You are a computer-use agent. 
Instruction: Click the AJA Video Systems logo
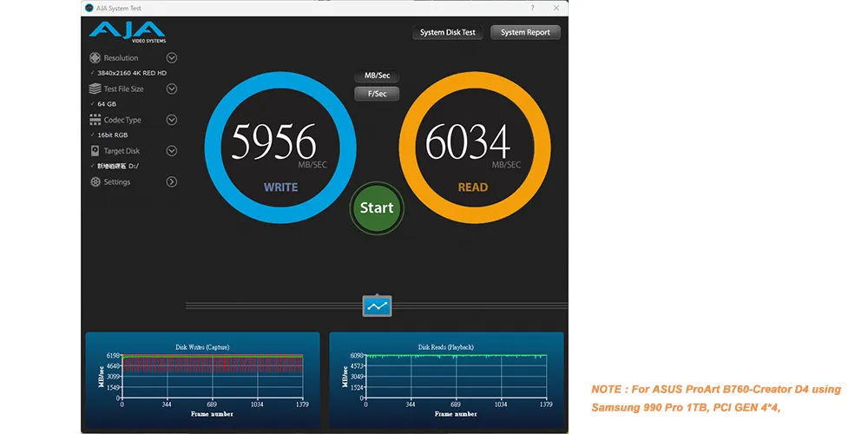coord(127,33)
